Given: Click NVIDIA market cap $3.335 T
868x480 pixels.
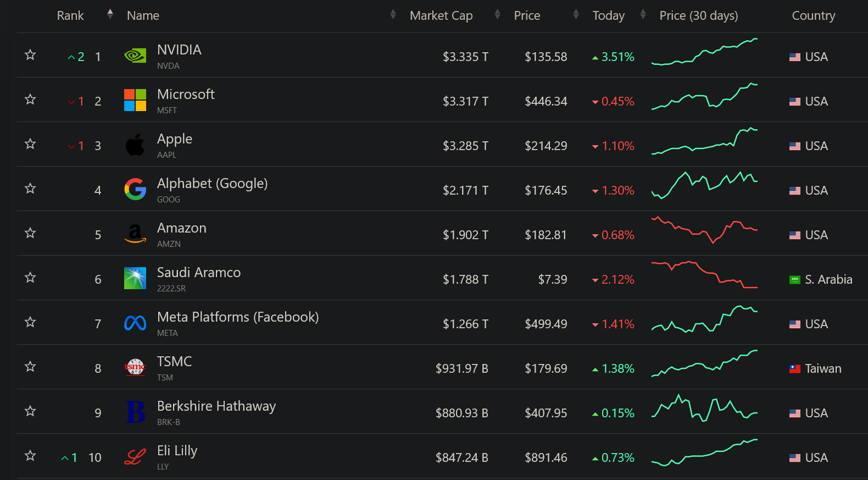Looking at the screenshot, I should (465, 57).
